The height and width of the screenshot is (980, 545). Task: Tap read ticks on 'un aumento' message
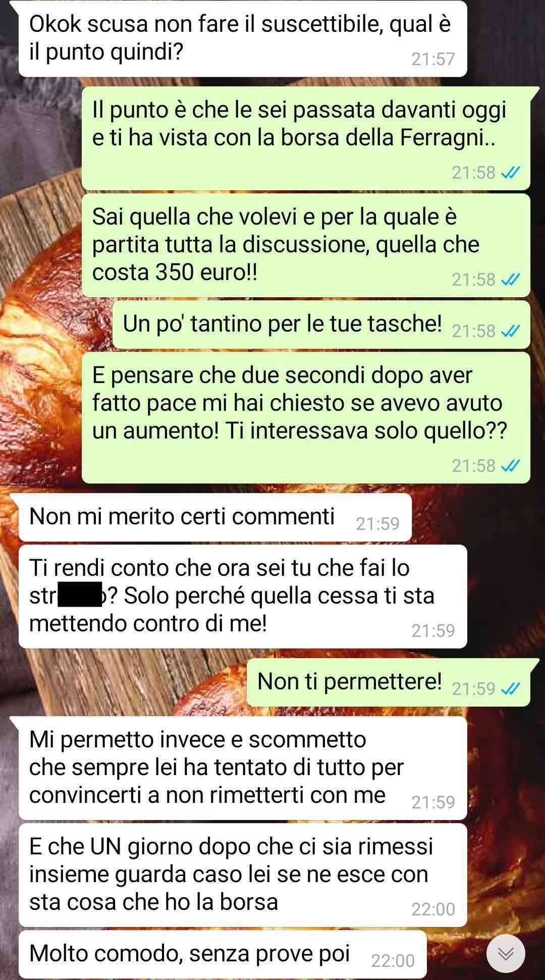click(x=510, y=466)
